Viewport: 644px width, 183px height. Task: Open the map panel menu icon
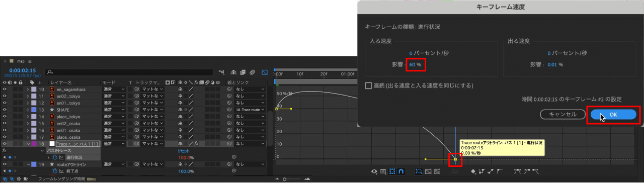[x=30, y=61]
